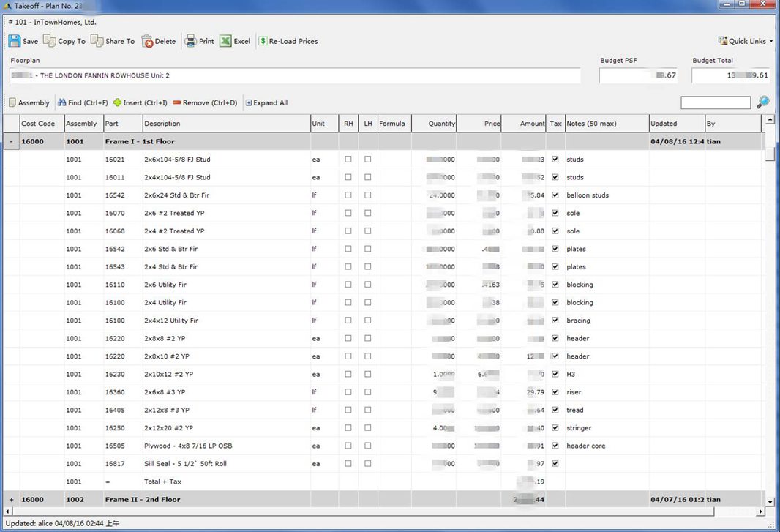Click the Re-Load Prices icon
The width and height of the screenshot is (780, 532).
[263, 41]
